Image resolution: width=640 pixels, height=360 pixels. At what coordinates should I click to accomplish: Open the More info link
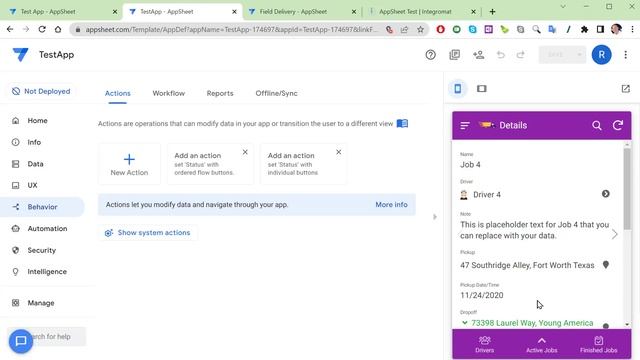(x=391, y=204)
